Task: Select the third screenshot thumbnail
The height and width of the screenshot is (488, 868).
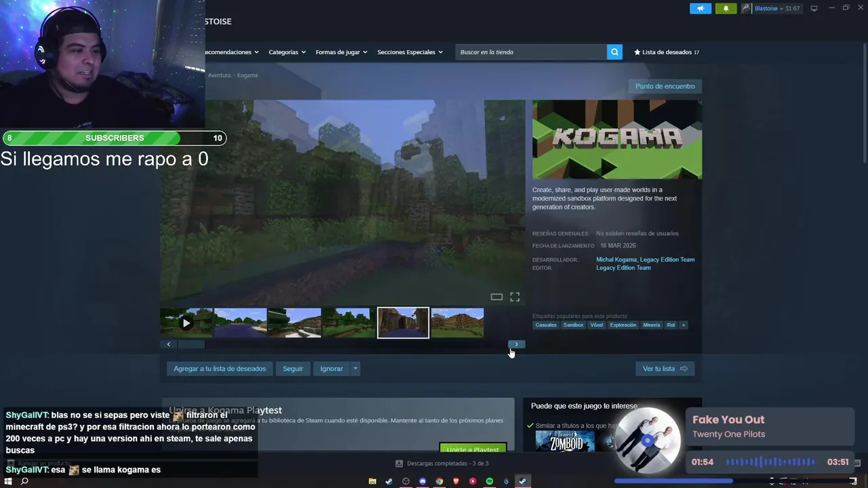Action: tap(294, 323)
